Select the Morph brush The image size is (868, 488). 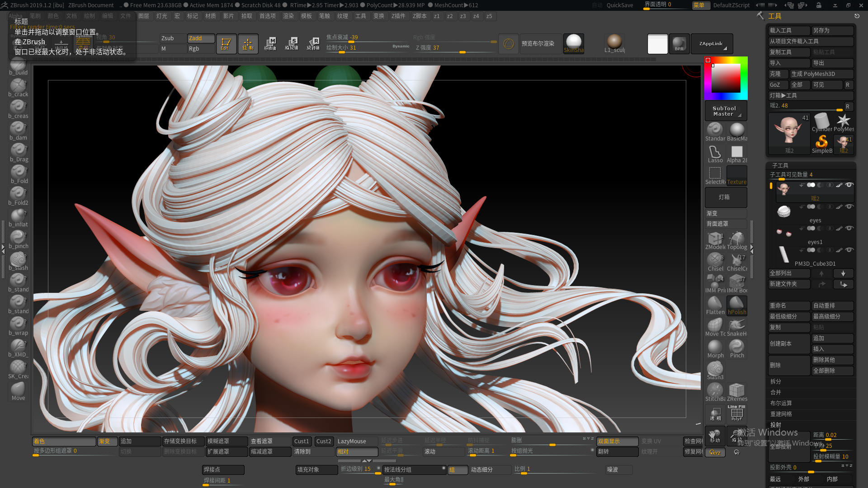(x=715, y=349)
